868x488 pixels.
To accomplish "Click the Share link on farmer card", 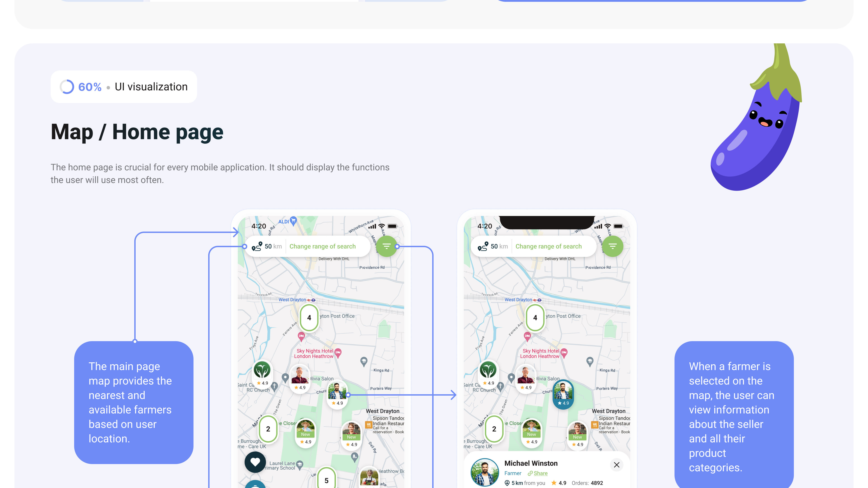I will [x=538, y=473].
